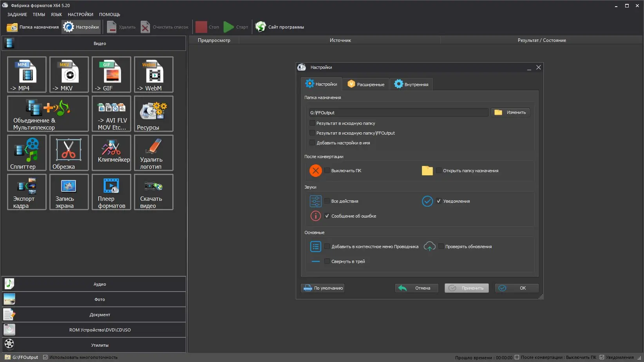Toggle После конвертации: Выключить ПК in status bar
This screenshot has height=362, width=644.
point(517,357)
